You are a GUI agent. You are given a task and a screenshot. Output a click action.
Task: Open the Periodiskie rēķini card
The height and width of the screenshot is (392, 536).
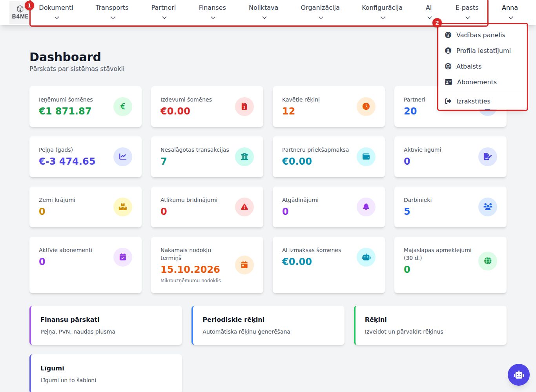268,325
